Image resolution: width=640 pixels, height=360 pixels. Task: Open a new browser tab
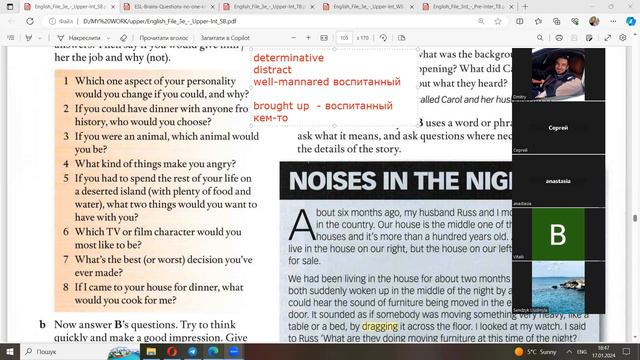click(x=525, y=7)
